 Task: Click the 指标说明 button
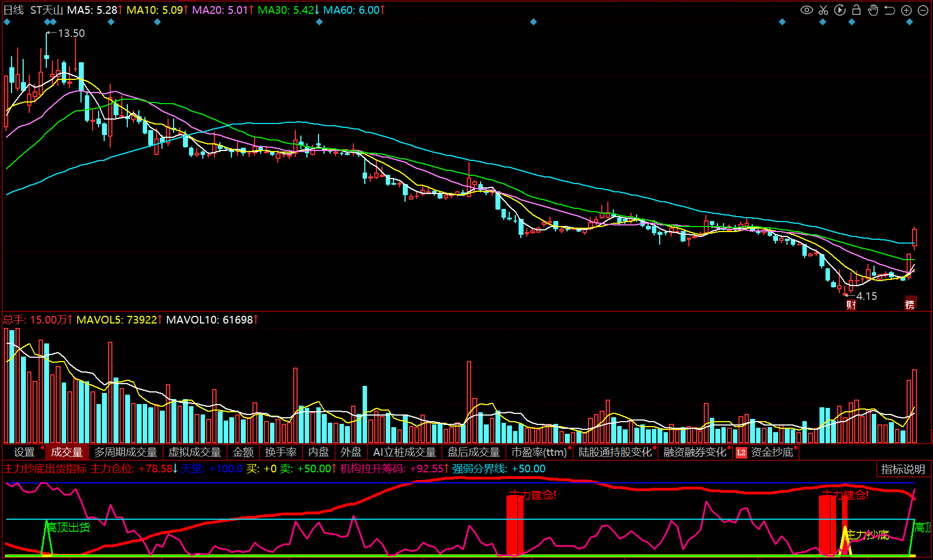[903, 469]
